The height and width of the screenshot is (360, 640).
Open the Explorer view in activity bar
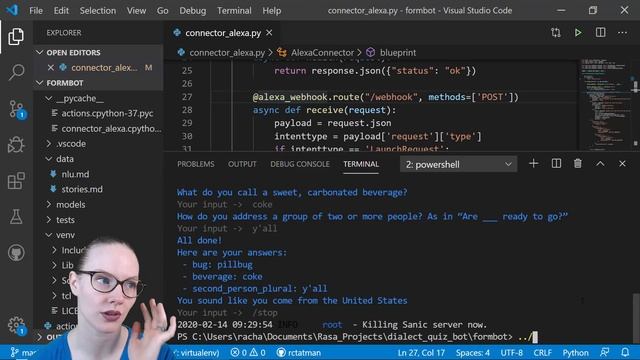(x=16, y=37)
